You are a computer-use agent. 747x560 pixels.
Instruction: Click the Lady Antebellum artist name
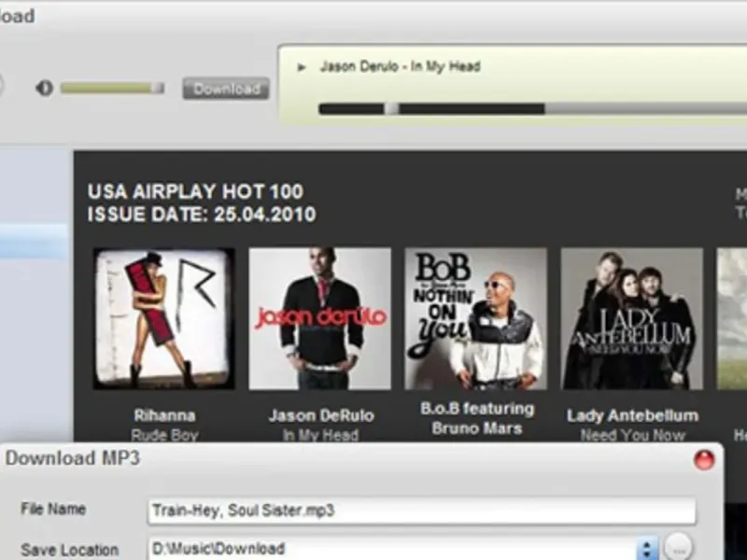[x=633, y=415]
